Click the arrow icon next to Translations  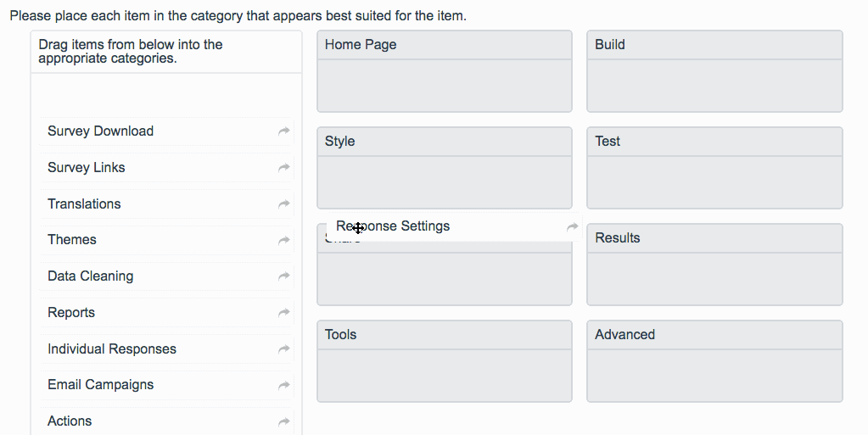coord(283,204)
